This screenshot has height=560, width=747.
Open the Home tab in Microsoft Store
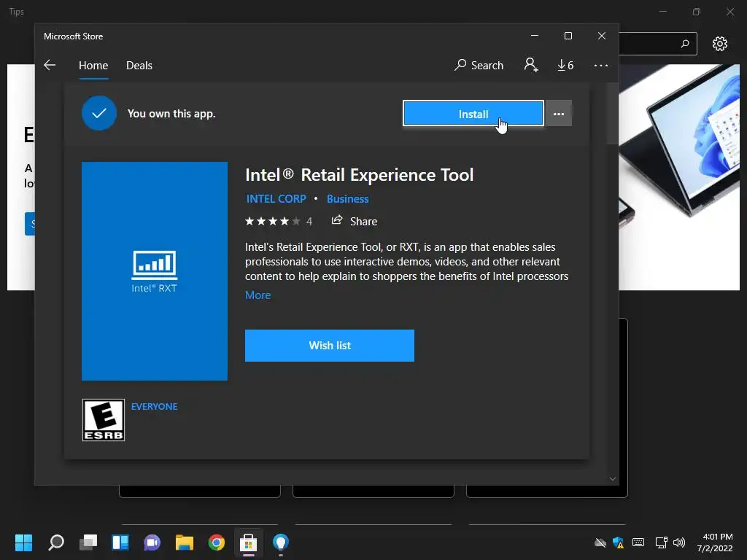(x=93, y=65)
